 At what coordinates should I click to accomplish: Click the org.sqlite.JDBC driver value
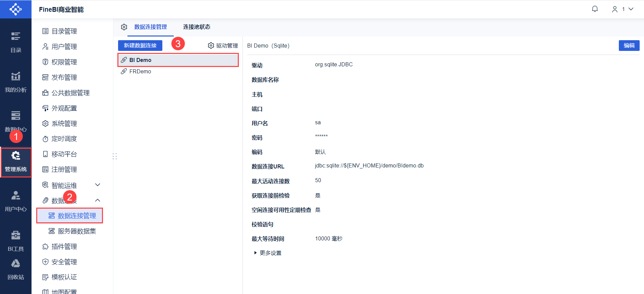[334, 65]
